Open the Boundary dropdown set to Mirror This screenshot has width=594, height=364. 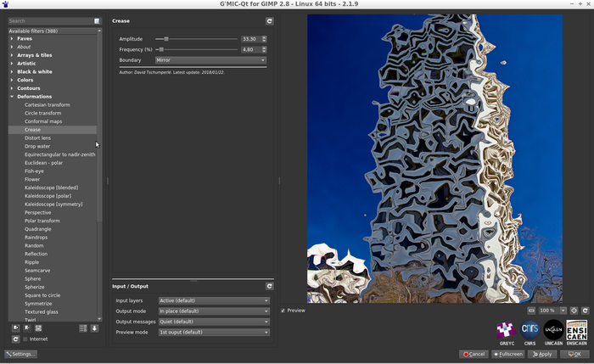[x=210, y=60]
